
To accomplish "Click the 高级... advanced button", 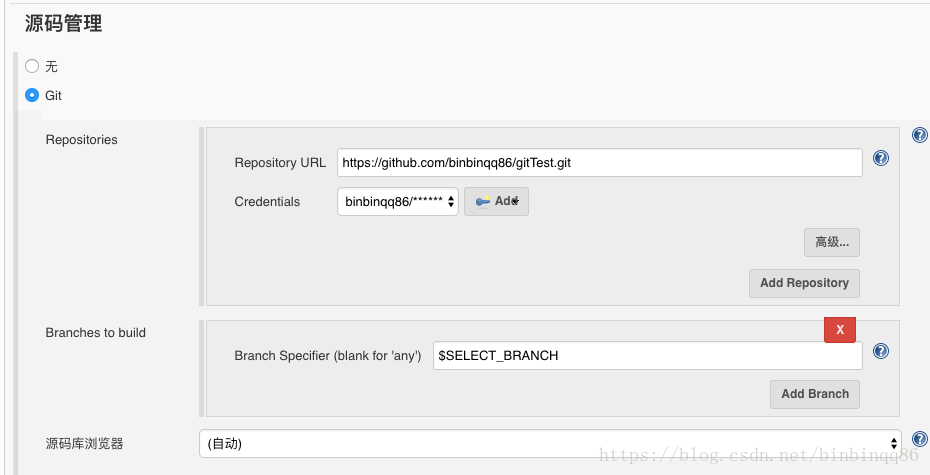I will click(x=832, y=243).
